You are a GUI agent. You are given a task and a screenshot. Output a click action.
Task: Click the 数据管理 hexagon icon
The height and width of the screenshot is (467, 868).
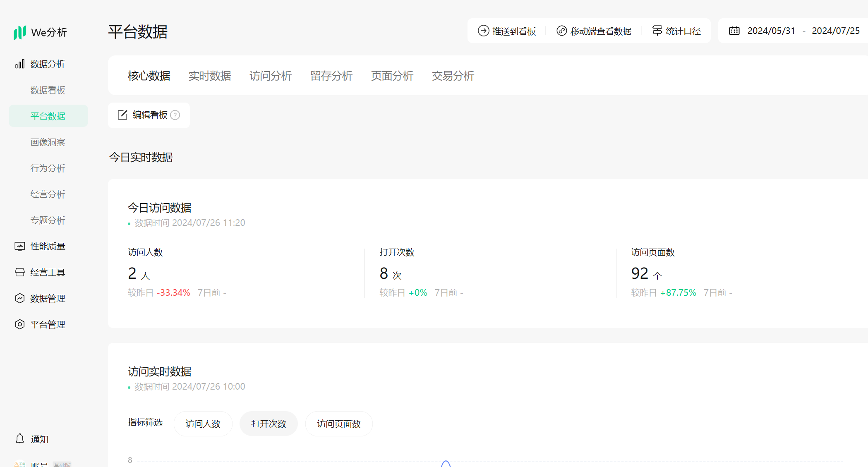click(19, 299)
